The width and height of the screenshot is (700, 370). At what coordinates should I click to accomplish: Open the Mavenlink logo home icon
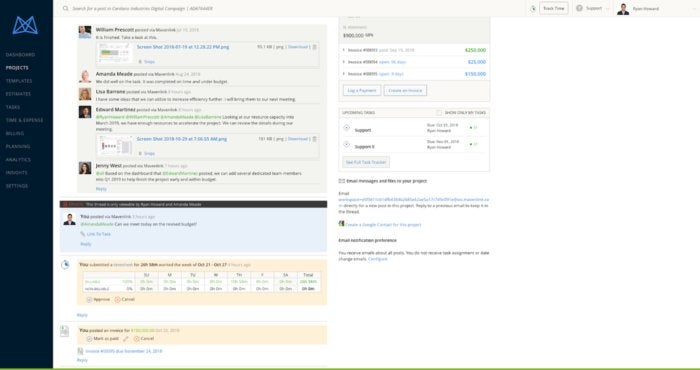[x=25, y=25]
